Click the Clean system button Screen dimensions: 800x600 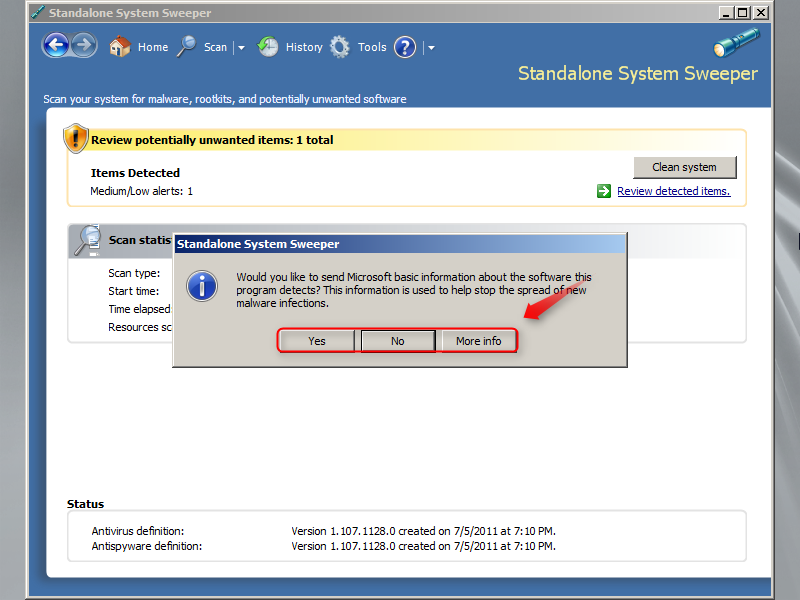pos(684,167)
